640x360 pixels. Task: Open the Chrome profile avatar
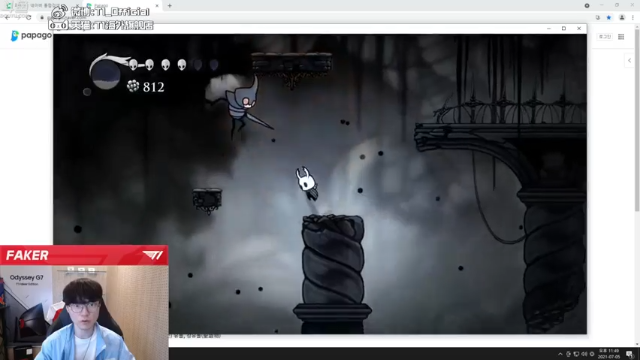pyautogui.click(x=622, y=18)
